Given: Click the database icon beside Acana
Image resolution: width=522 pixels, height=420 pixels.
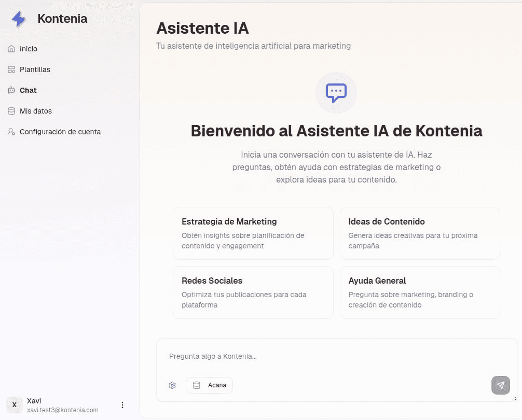Looking at the screenshot, I should pos(197,385).
